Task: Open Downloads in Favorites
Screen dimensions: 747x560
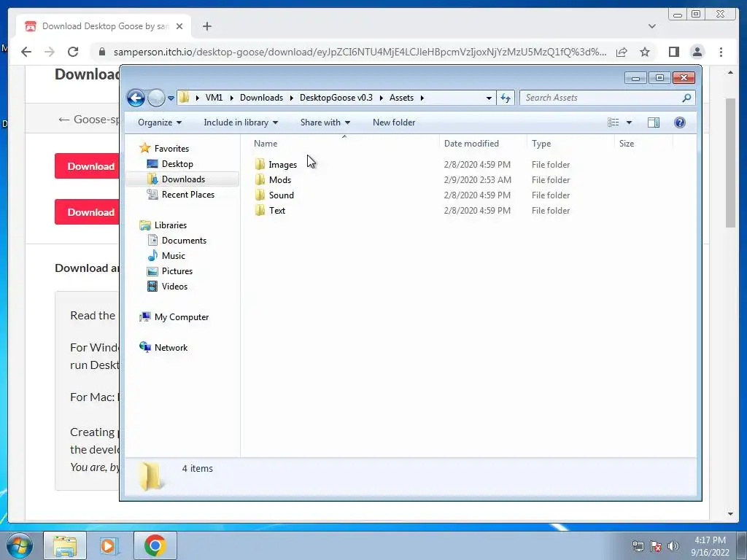Action: tap(183, 179)
